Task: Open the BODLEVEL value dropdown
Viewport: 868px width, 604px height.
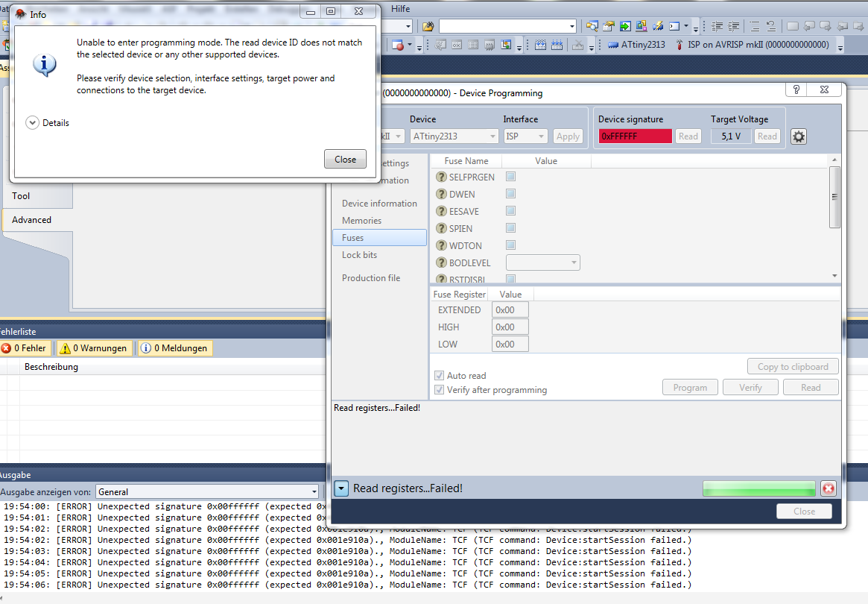Action: click(x=543, y=262)
